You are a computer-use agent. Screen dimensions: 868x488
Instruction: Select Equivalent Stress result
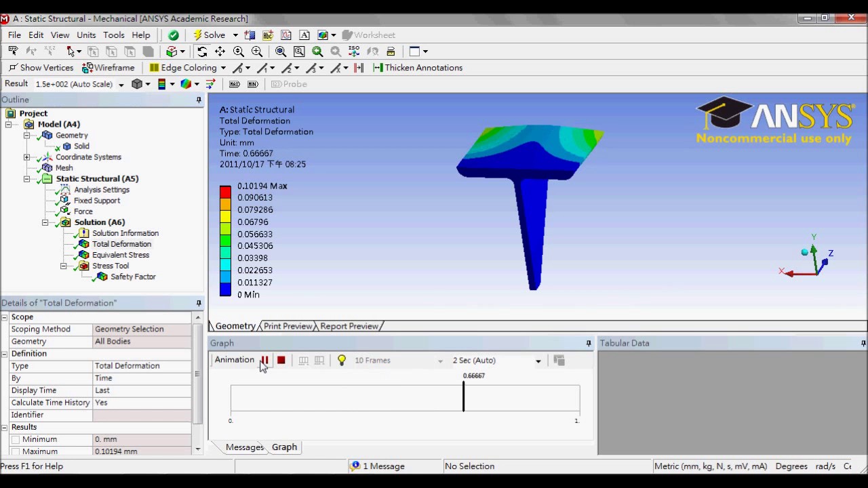(121, 255)
